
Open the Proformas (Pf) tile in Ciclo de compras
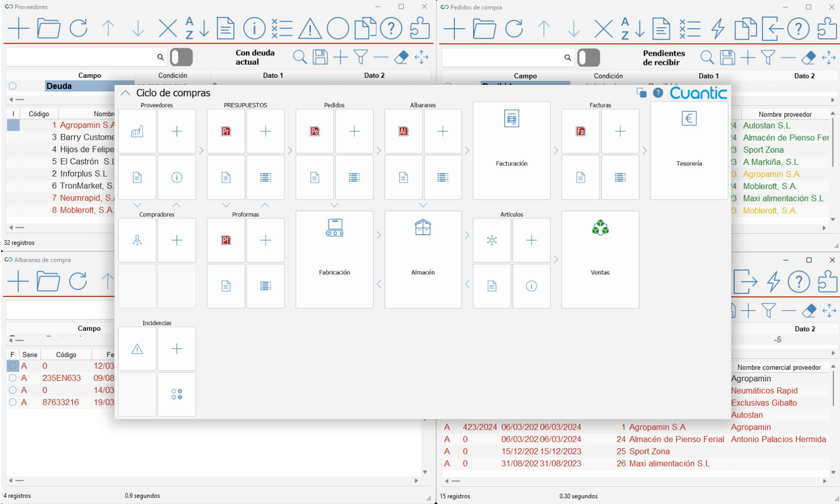click(226, 240)
